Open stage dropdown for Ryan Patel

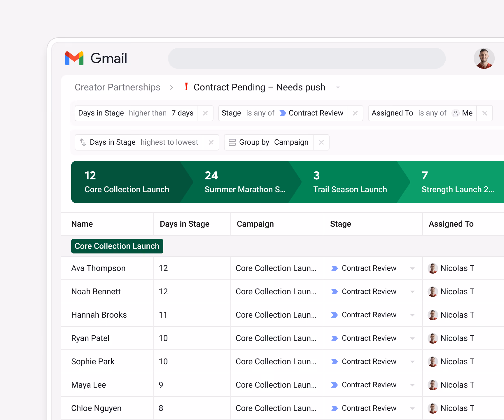tap(412, 338)
